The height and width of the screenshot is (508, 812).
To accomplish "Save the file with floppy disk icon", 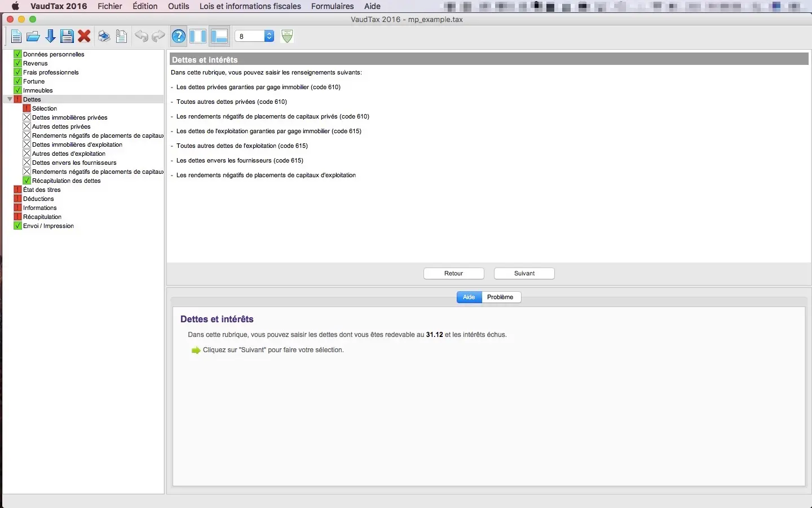I will [67, 37].
